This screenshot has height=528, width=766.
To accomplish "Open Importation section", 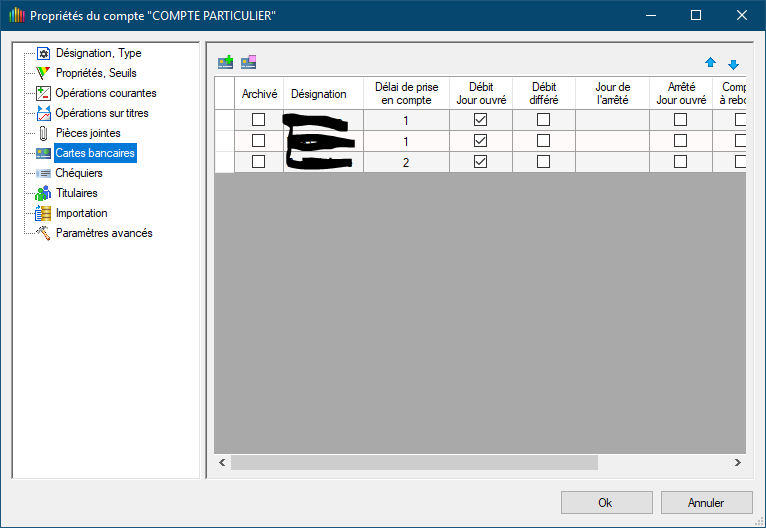I will coord(82,213).
